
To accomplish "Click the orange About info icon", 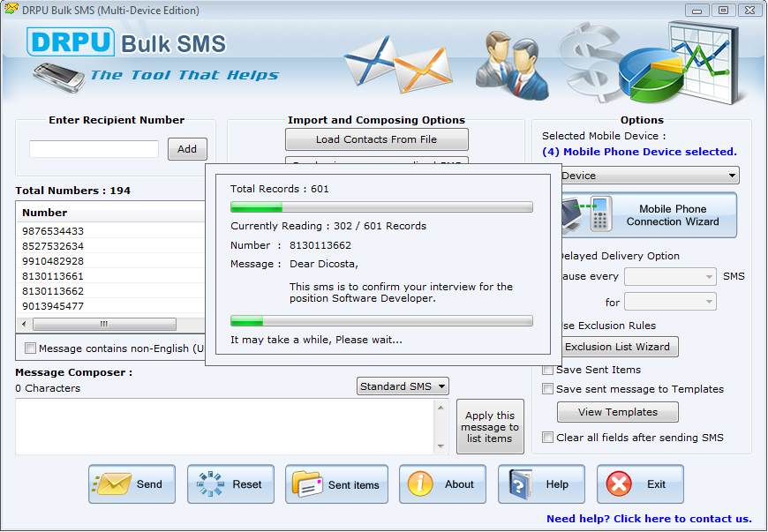I will (420, 484).
